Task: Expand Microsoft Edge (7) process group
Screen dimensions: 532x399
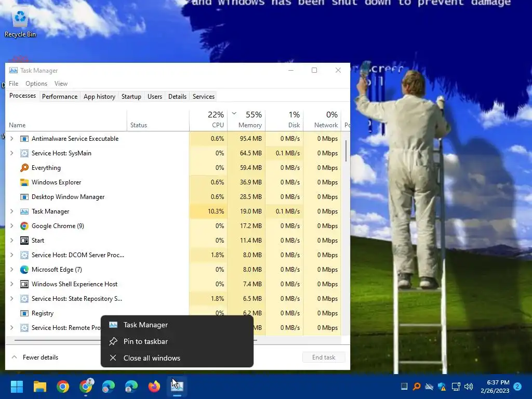Action: tap(12, 270)
